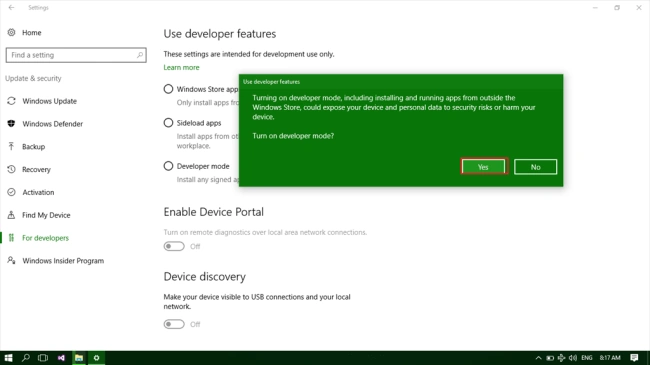Click the Recovery clock icon
The height and width of the screenshot is (365, 650).
pyautogui.click(x=11, y=169)
